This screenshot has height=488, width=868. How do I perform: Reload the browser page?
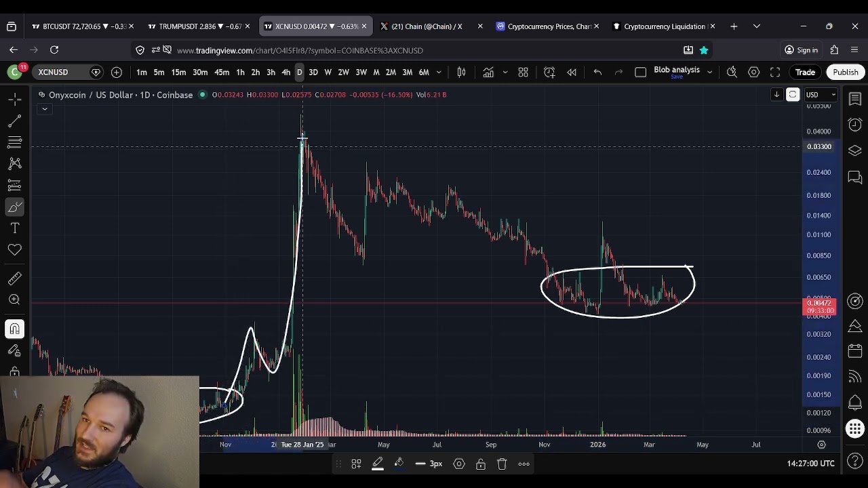[54, 50]
